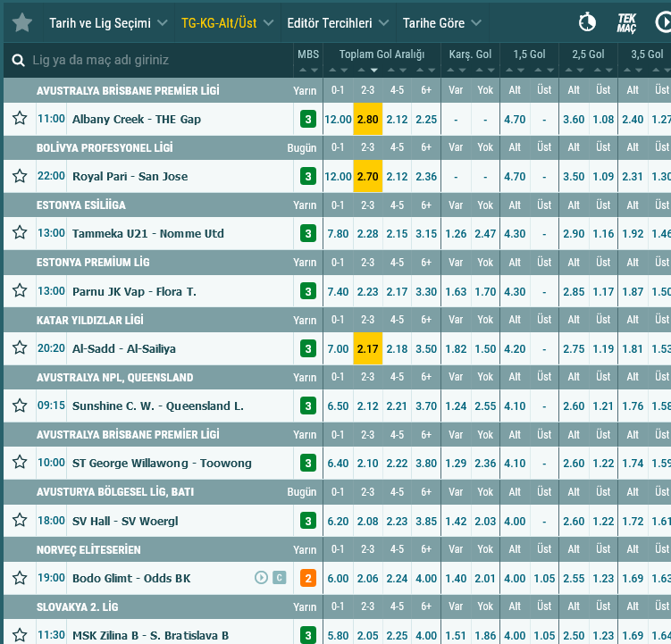This screenshot has height=644, width=671.
Task: Star the MSK Zilina B match
Action: tap(20, 634)
